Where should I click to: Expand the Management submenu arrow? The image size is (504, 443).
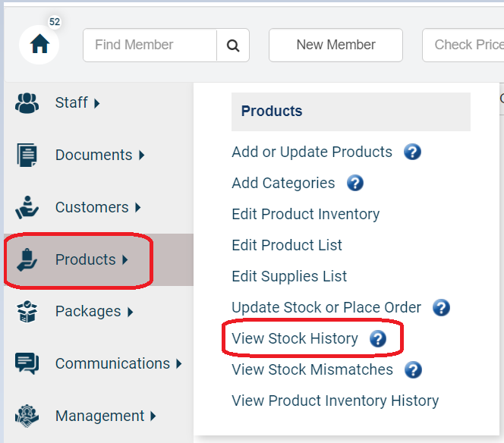[153, 416]
